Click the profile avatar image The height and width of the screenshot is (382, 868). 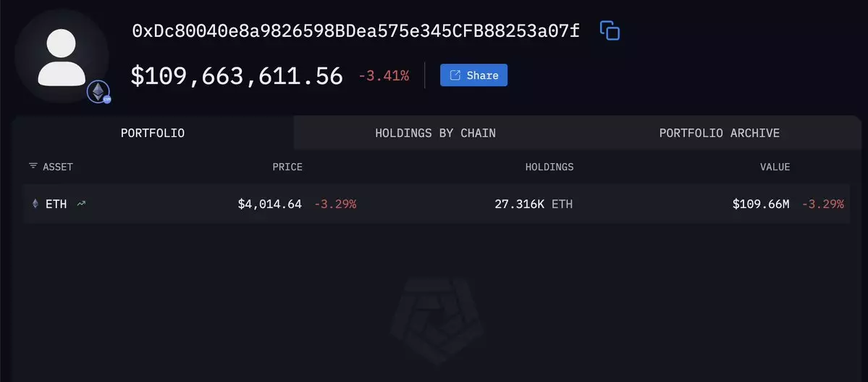[x=62, y=58]
